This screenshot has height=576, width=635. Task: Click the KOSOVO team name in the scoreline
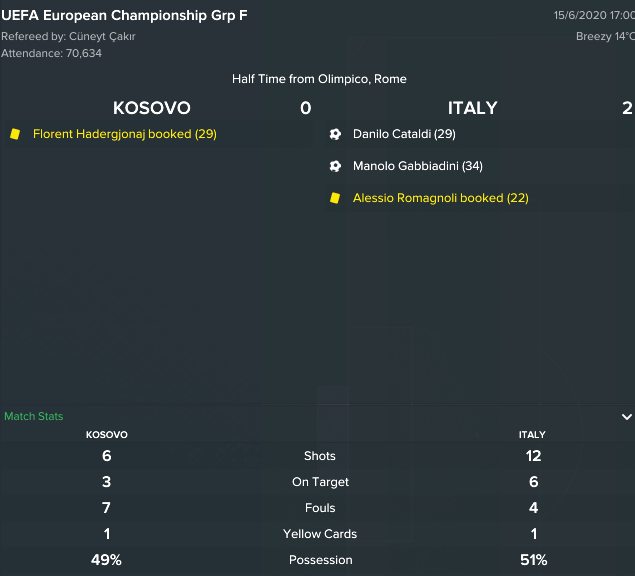pos(151,108)
